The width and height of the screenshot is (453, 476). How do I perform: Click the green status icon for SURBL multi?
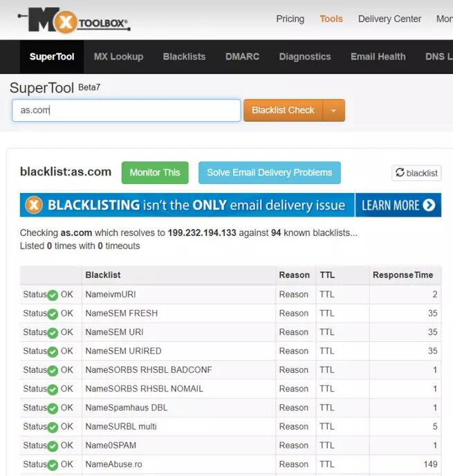pyautogui.click(x=53, y=427)
